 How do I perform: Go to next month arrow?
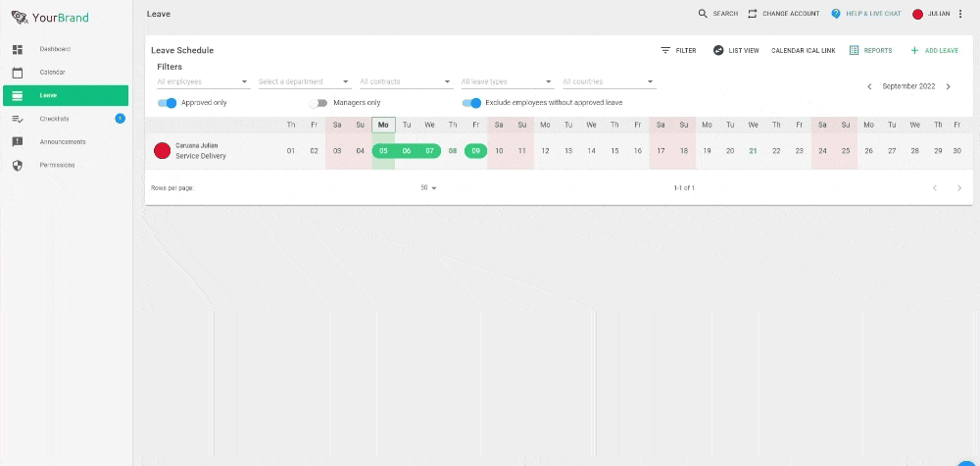pyautogui.click(x=948, y=87)
